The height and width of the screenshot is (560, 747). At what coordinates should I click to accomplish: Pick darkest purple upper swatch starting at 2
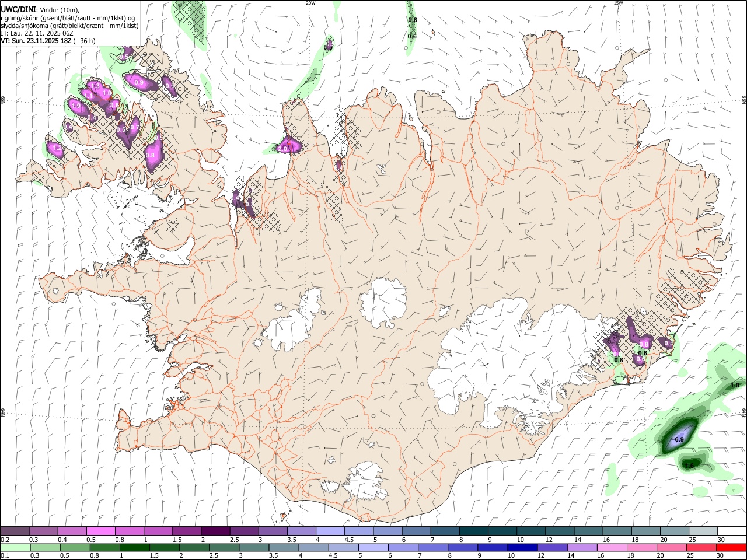click(x=215, y=531)
